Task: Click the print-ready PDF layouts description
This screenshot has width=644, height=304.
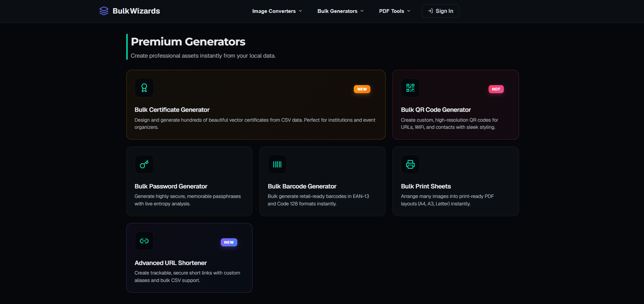Action: pos(447,200)
